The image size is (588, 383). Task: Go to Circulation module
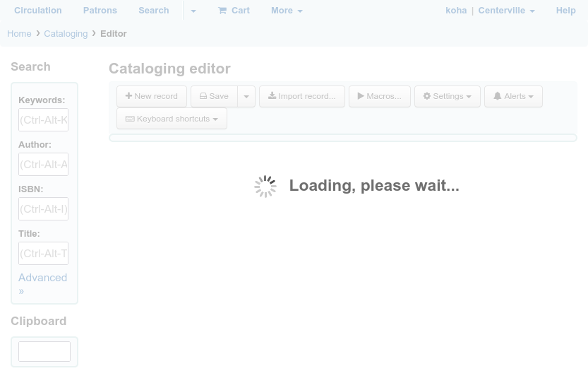(38, 11)
